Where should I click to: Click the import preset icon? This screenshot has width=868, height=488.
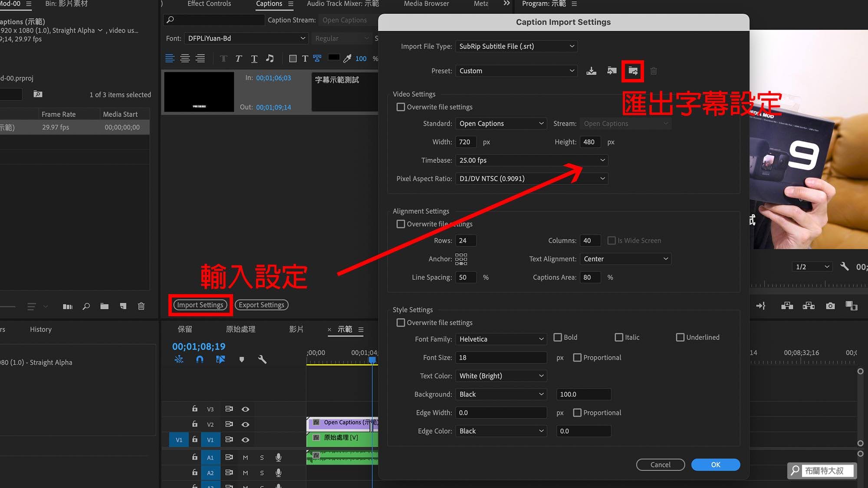(612, 71)
